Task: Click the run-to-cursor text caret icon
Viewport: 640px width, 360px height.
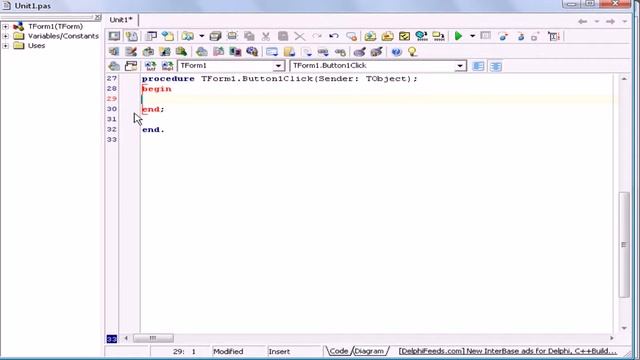Action: (x=553, y=36)
